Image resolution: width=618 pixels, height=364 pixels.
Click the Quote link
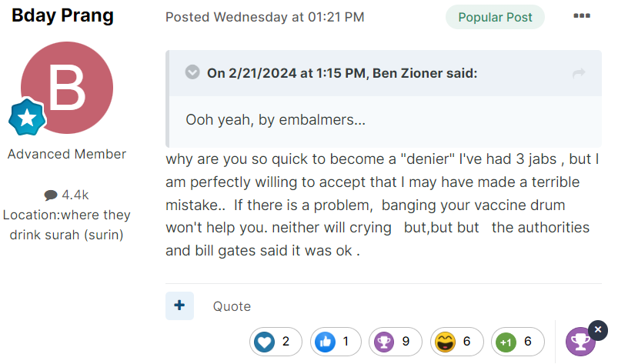[x=232, y=306]
